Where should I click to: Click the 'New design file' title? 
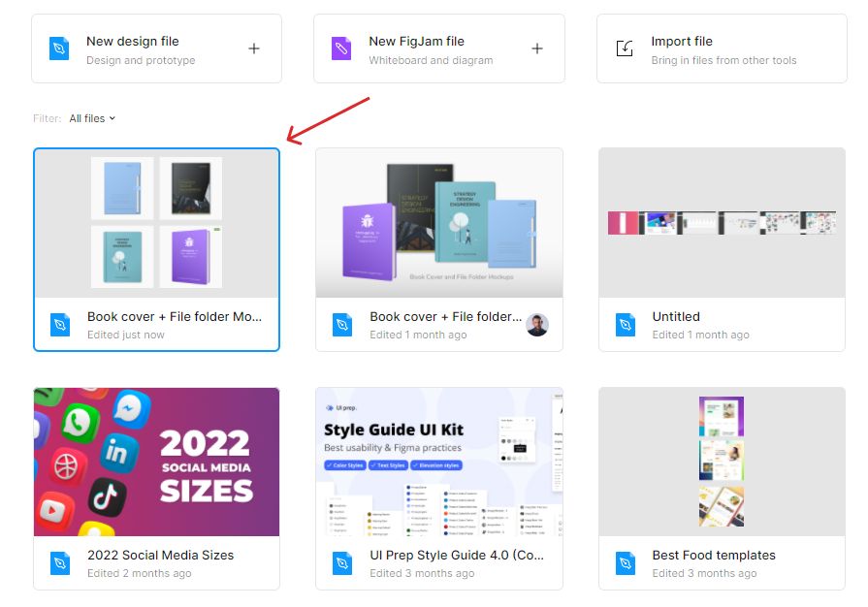point(133,42)
